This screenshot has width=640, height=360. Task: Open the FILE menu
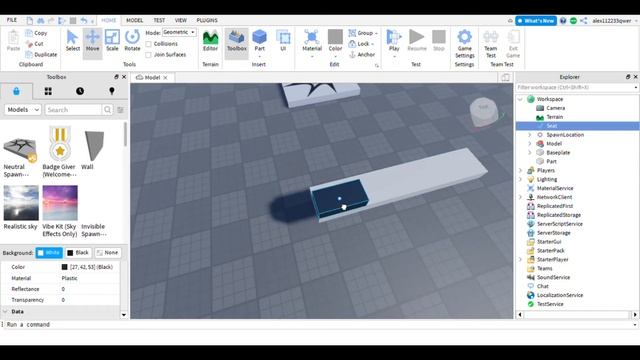pyautogui.click(x=12, y=20)
